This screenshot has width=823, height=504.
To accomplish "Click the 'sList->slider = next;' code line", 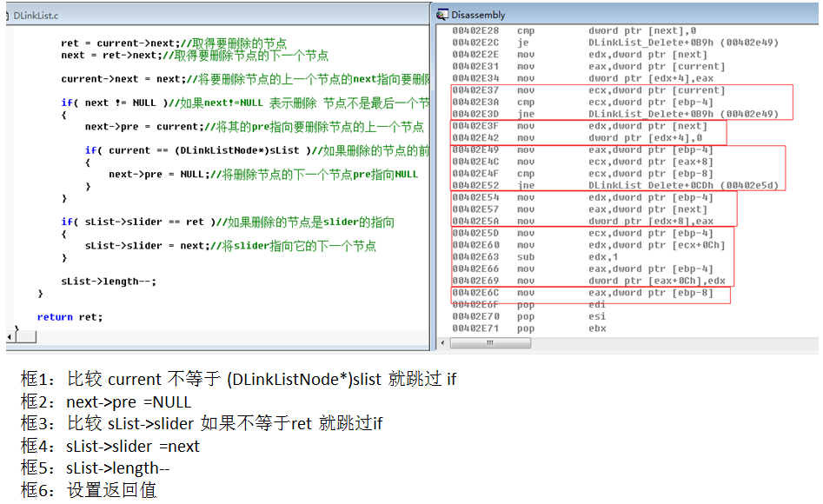I will pyautogui.click(x=230, y=245).
